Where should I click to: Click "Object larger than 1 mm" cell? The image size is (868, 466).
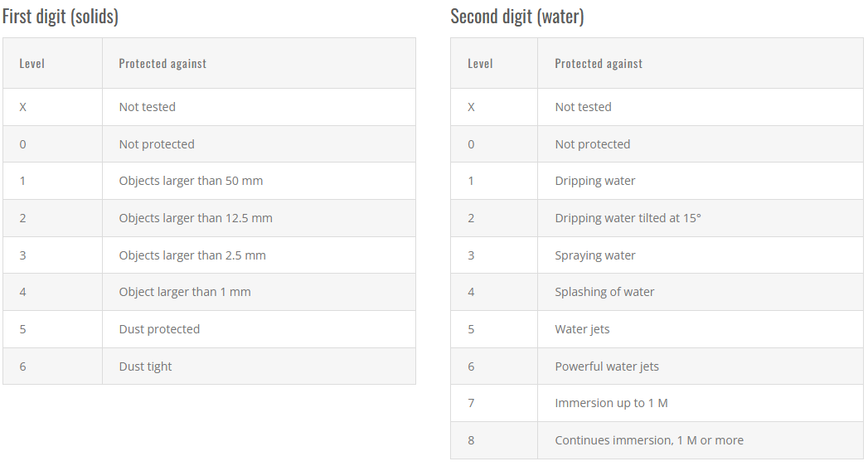coord(259,292)
